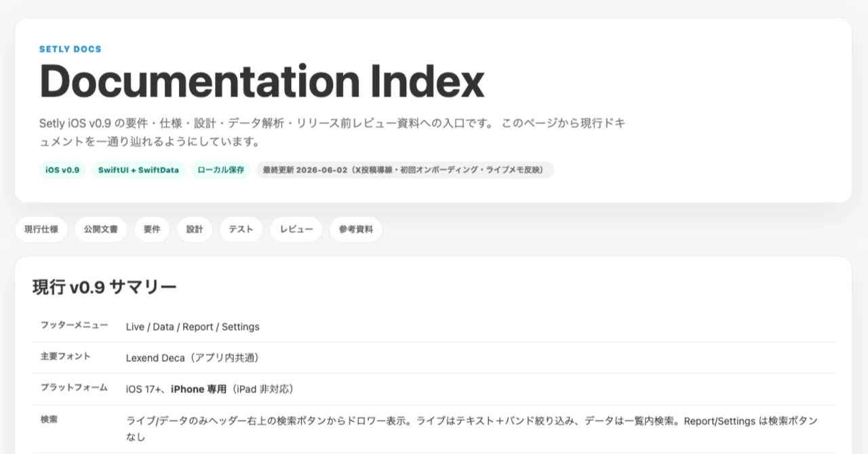Select the 参考資料 navigation pill

pos(356,230)
